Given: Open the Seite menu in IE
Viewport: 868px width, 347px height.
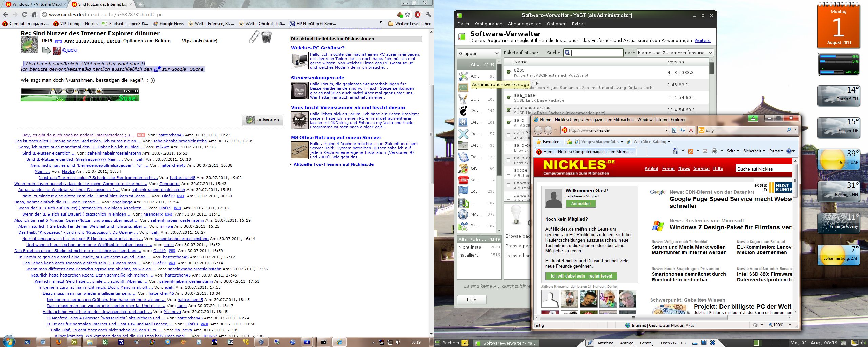Looking at the screenshot, I should [x=733, y=151].
